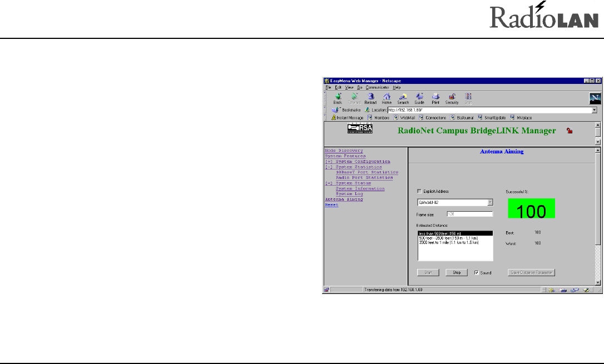Open System Information link
Viewport: 604px width, 364px height.
(360, 188)
